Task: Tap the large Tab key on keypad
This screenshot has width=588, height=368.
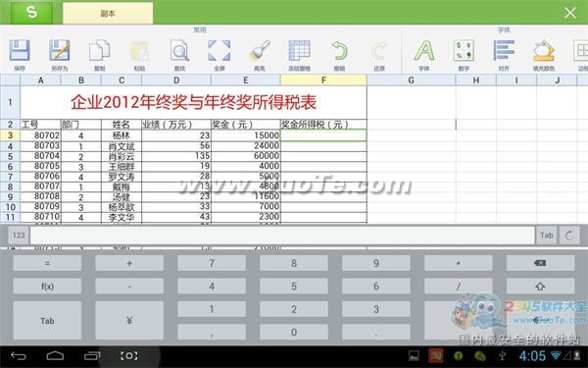Action: click(47, 321)
